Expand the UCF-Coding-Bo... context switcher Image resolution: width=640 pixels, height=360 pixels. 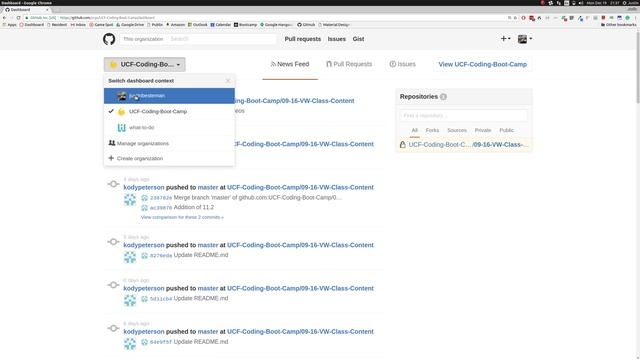click(x=144, y=64)
